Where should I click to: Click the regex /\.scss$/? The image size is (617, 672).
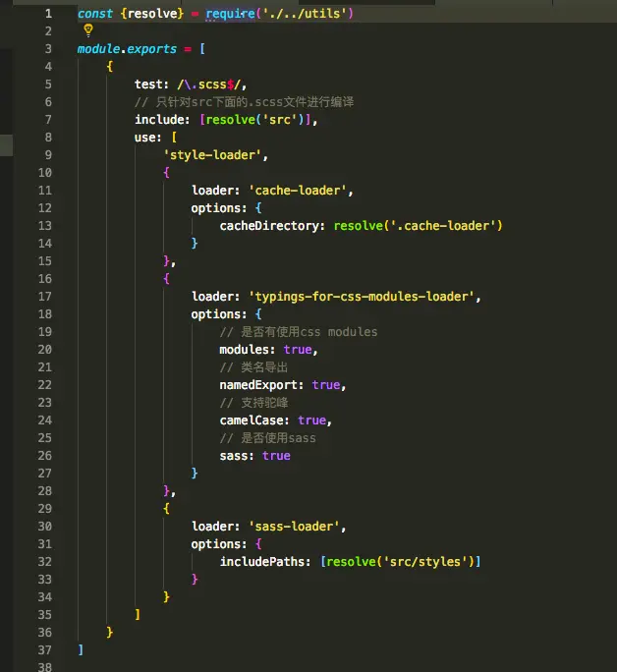[208, 84]
